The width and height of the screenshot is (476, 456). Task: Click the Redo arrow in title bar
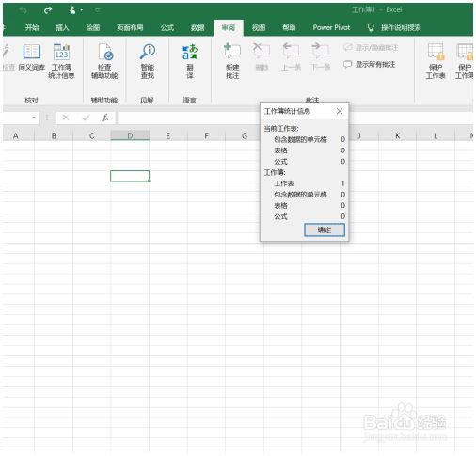point(48,10)
